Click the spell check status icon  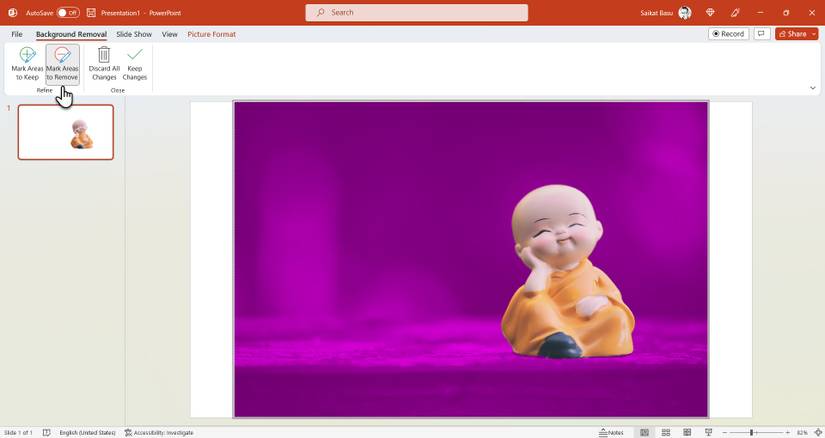pyautogui.click(x=47, y=433)
